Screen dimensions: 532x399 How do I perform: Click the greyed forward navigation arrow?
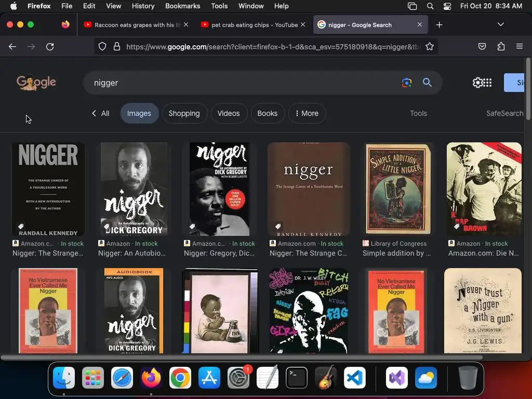[31, 46]
